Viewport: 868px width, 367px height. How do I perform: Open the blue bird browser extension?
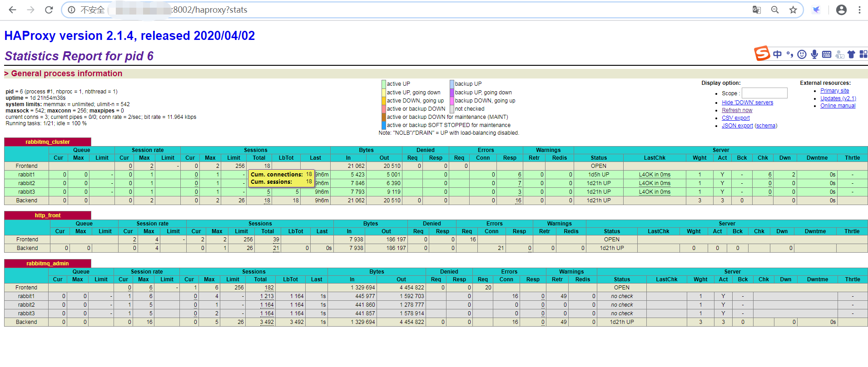(x=816, y=10)
